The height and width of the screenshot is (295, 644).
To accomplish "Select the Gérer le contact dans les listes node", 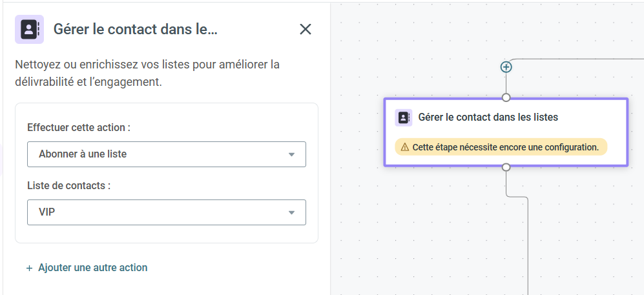I will coord(506,132).
